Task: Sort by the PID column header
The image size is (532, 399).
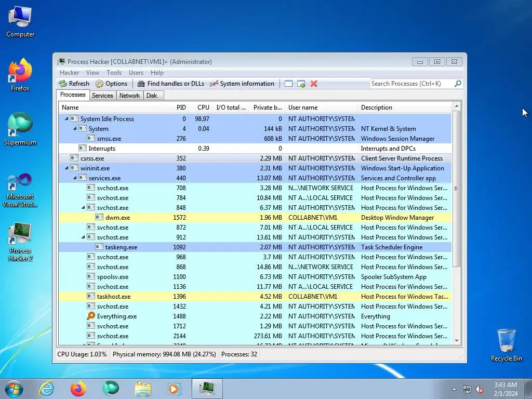Action: pyautogui.click(x=176, y=107)
